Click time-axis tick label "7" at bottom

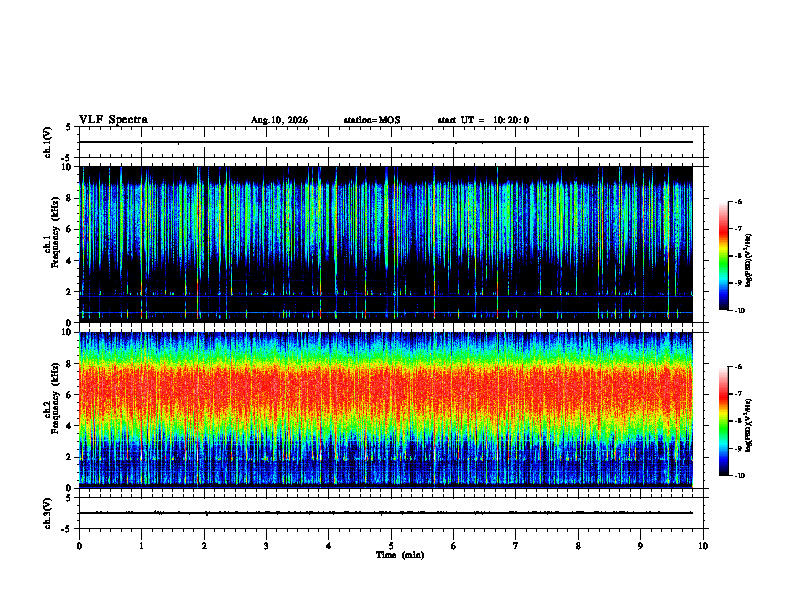(x=516, y=546)
